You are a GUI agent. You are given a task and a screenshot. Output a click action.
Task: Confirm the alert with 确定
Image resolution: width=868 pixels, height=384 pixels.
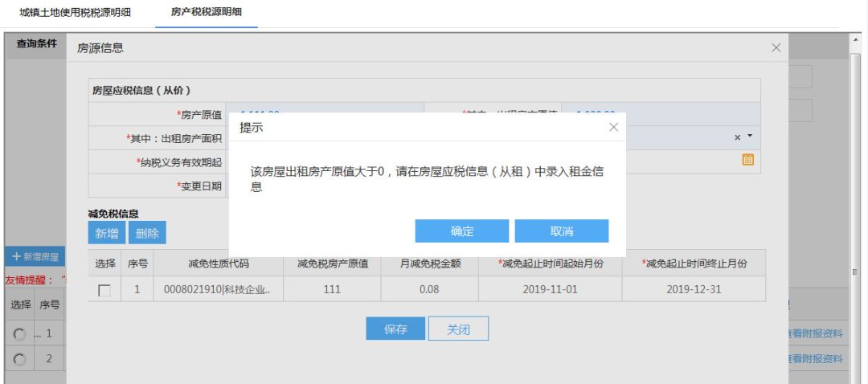tap(461, 231)
